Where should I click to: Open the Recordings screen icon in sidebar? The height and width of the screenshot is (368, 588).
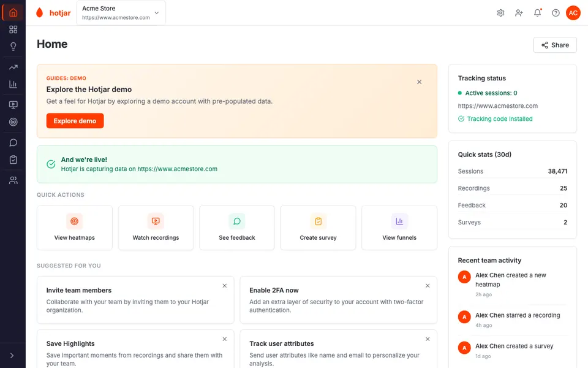(x=13, y=105)
